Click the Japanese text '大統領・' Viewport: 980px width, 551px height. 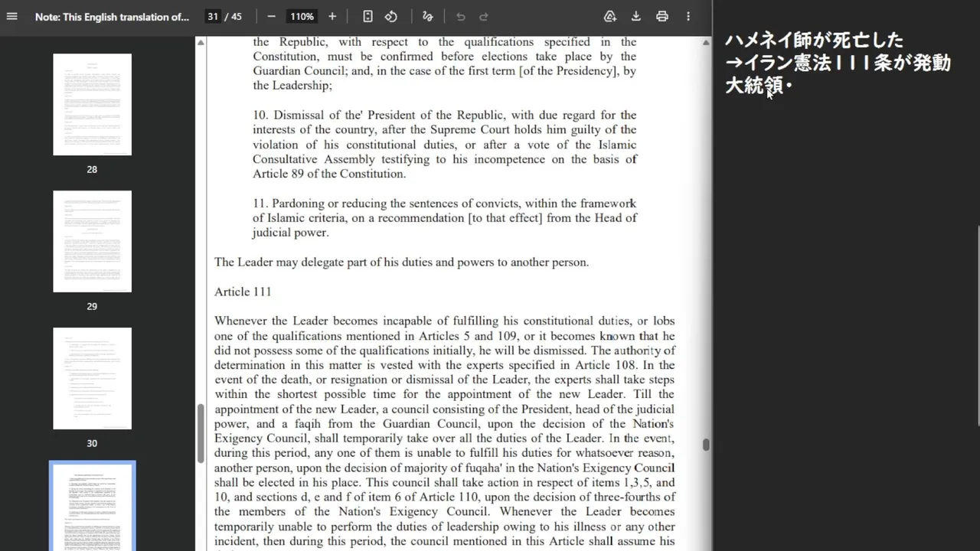coord(759,86)
